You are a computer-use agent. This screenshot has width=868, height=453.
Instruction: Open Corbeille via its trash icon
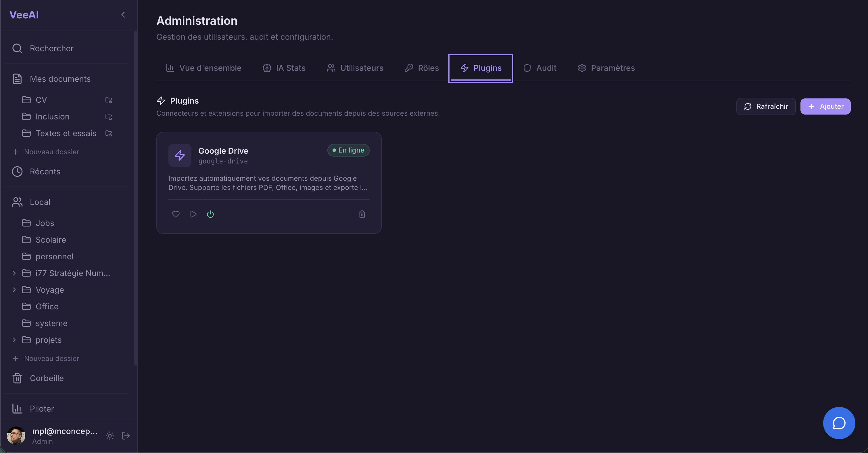coord(17,378)
